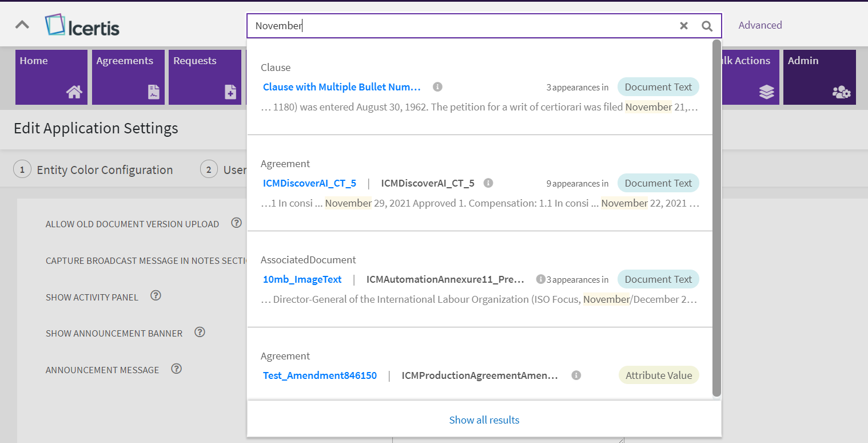This screenshot has width=868, height=443.
Task: Clear the search box text
Action: (683, 26)
